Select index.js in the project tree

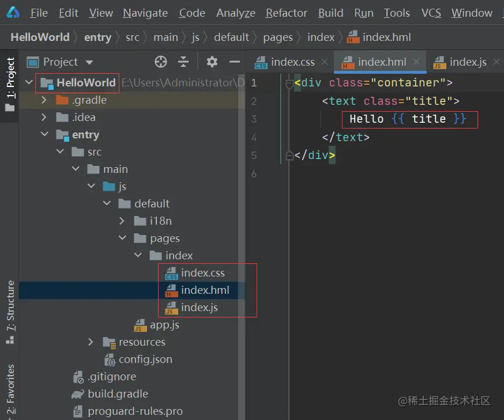[x=191, y=308]
